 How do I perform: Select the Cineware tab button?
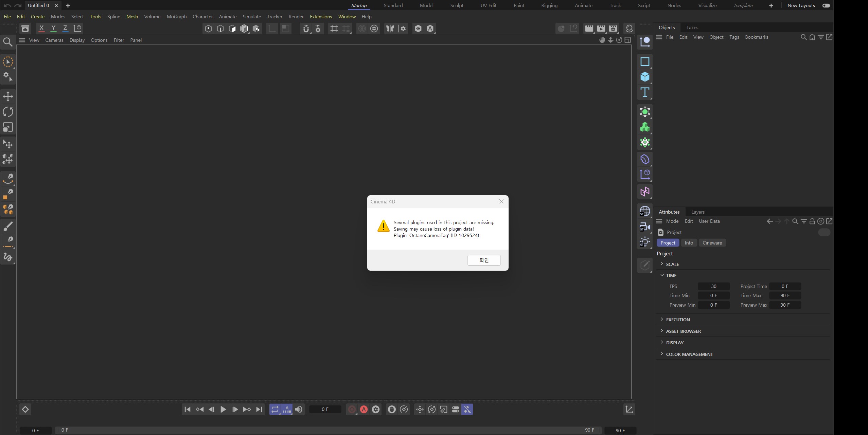(x=712, y=243)
